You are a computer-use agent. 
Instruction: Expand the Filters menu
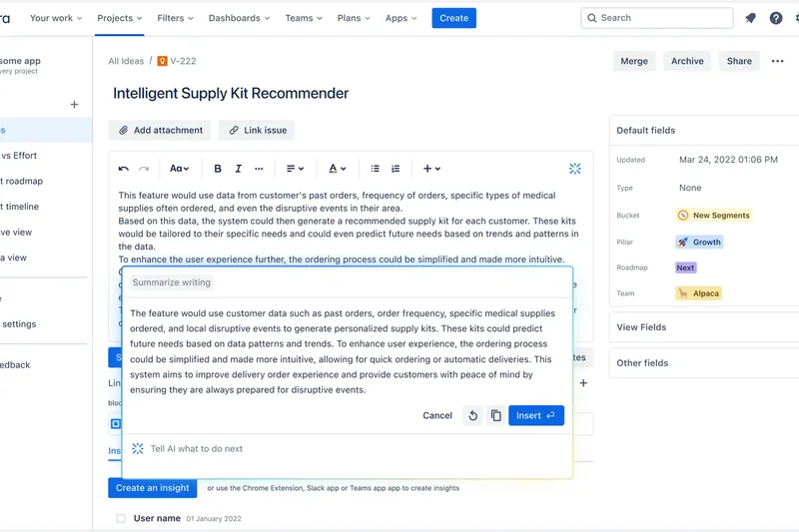click(x=176, y=18)
